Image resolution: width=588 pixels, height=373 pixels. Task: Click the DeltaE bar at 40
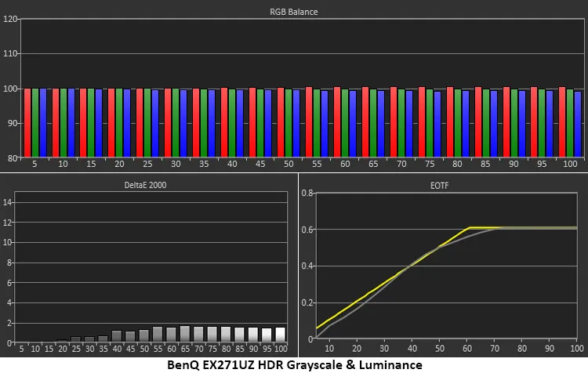click(116, 336)
